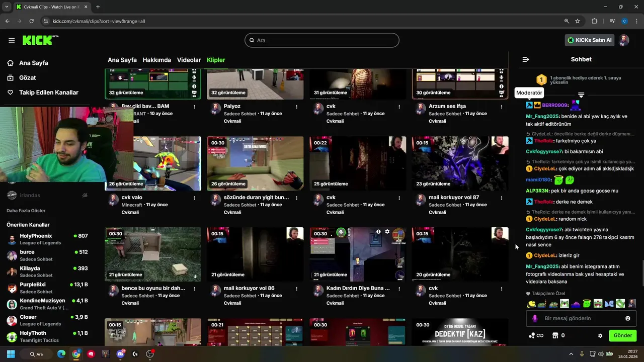644x362 pixels.
Task: Insert the green angel blob emote
Action: pyautogui.click(x=587, y=304)
